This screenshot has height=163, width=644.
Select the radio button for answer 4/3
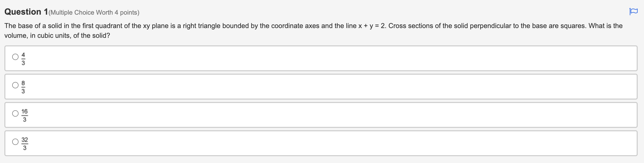tap(15, 57)
